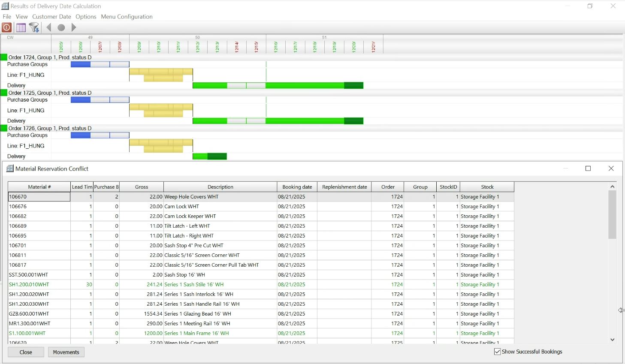Click the red power/exit toolbar icon

tap(6, 27)
